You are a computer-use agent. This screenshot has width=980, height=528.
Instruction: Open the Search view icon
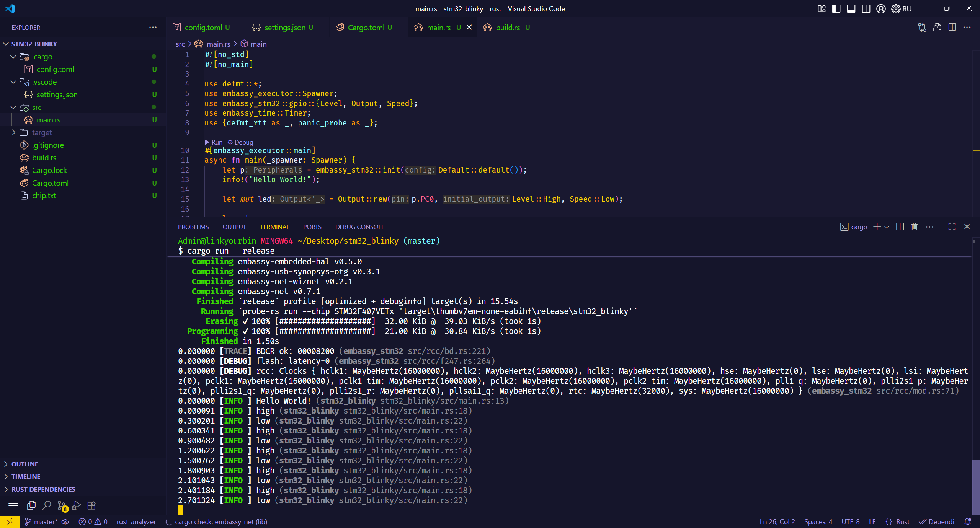point(47,506)
